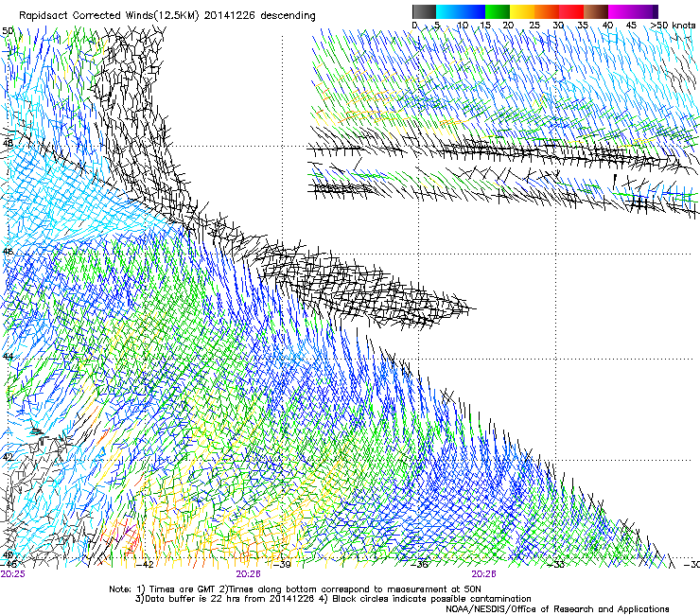Click the title 'Rapidscat Corrected Winds(12.5KM)'
The height and width of the screenshot is (615, 700).
point(109,16)
